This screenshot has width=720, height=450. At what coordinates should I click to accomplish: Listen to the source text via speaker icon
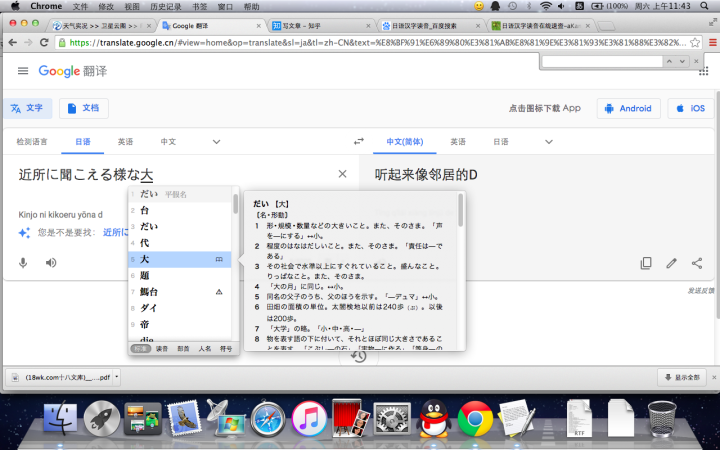tap(51, 263)
